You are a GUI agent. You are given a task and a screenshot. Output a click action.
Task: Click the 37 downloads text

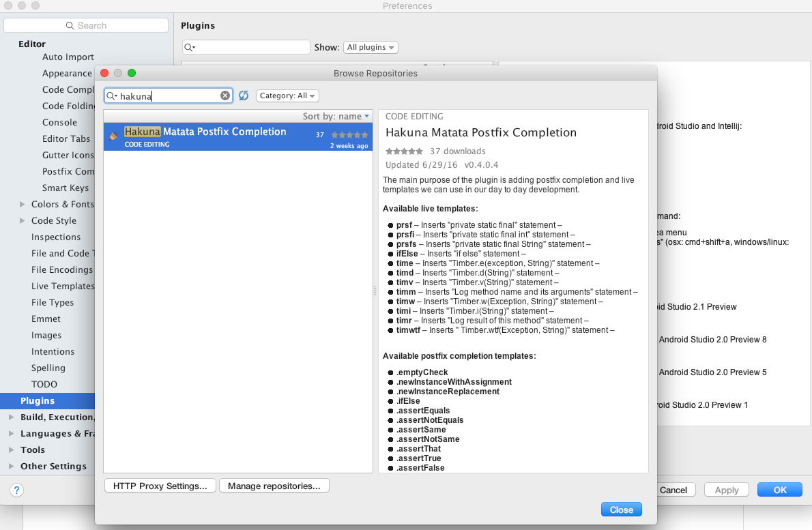458,151
